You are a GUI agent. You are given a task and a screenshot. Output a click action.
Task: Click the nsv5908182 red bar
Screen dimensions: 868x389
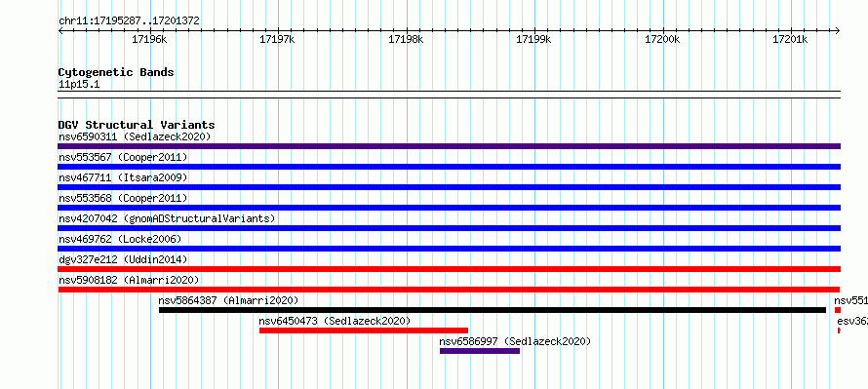(449, 290)
